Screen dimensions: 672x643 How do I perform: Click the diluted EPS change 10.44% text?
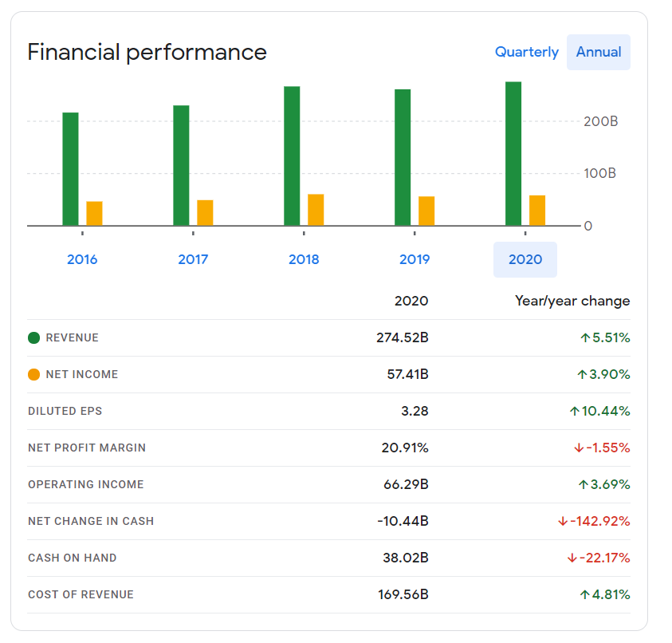tap(606, 412)
